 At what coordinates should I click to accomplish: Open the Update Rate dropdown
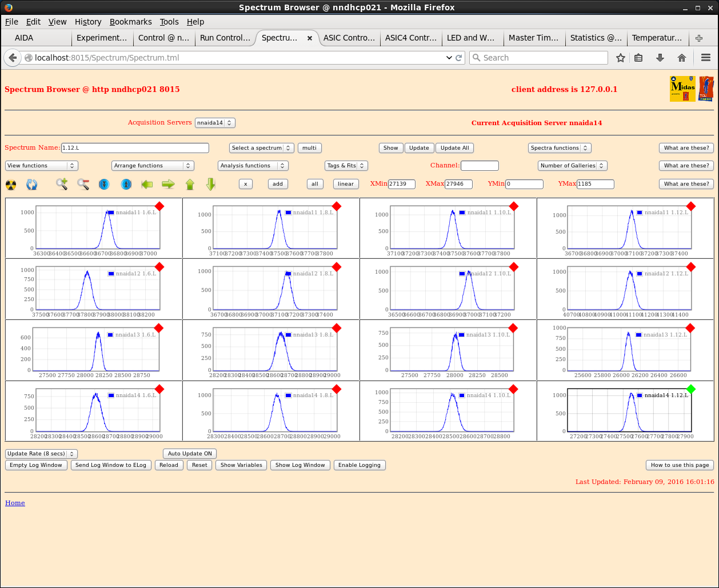[41, 454]
